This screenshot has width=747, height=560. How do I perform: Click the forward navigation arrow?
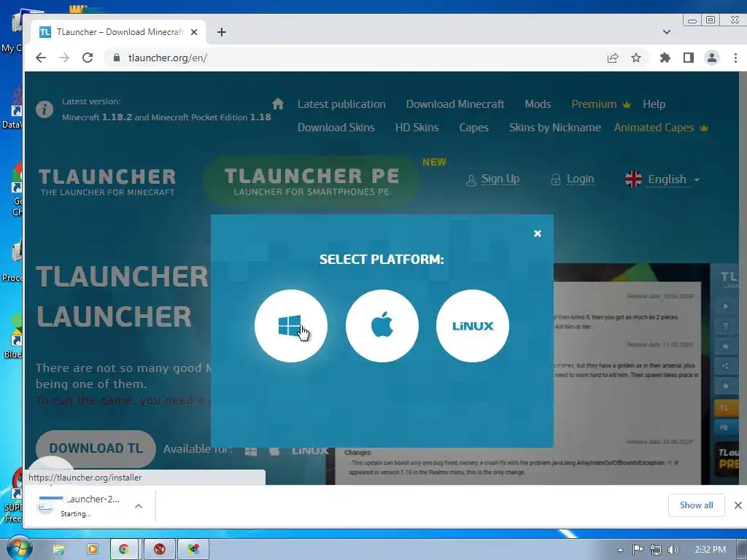(64, 58)
